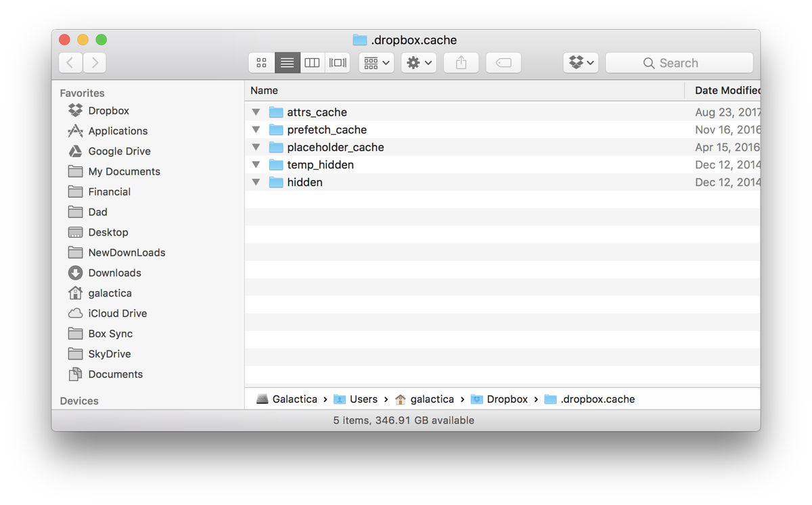Screen dimensions: 812x505
Task: Switch to column view
Action: 312,63
